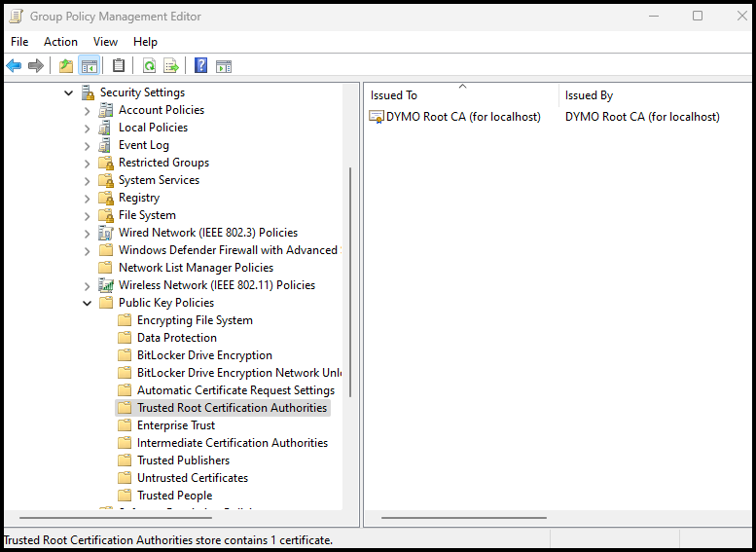The image size is (756, 552).
Task: Expand Wired Network (IEEE 802.3) Policies
Action: pyautogui.click(x=88, y=234)
